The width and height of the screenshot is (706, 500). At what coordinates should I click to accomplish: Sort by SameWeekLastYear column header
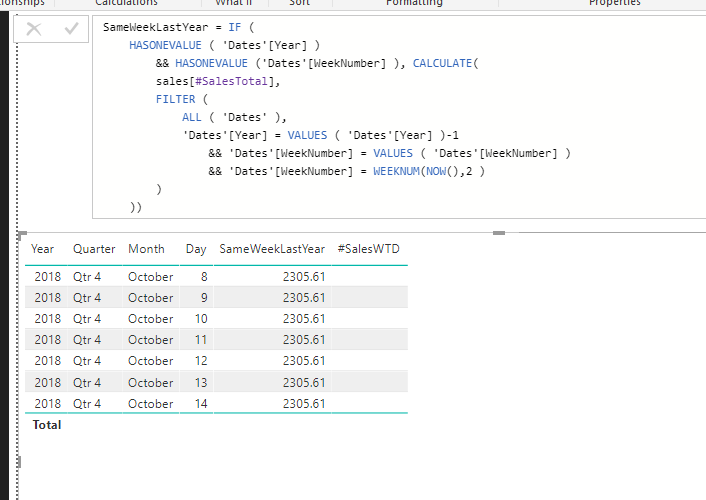pyautogui.click(x=272, y=249)
